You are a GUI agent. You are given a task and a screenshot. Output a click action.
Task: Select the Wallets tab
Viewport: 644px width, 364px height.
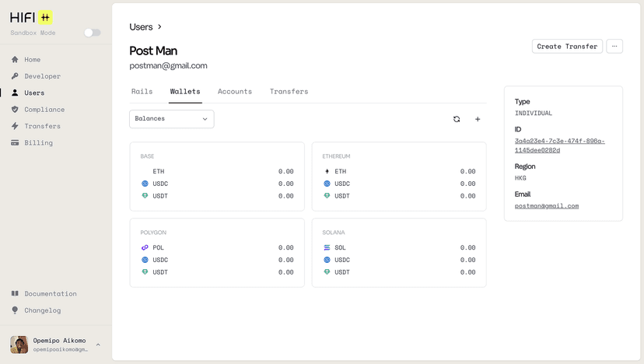point(185,92)
